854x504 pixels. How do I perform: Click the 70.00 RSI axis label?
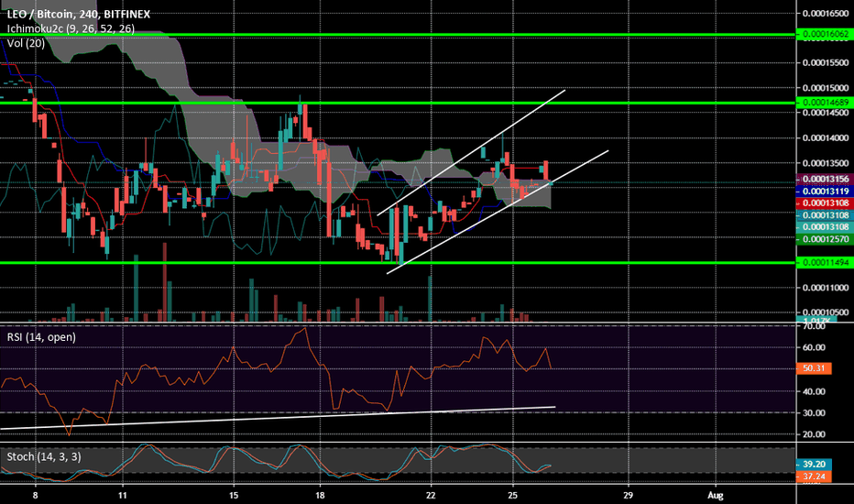pos(814,326)
